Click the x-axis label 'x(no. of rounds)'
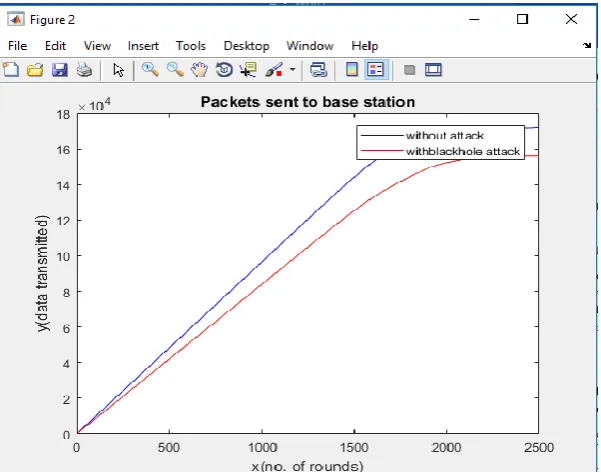The height and width of the screenshot is (472, 601). click(307, 466)
